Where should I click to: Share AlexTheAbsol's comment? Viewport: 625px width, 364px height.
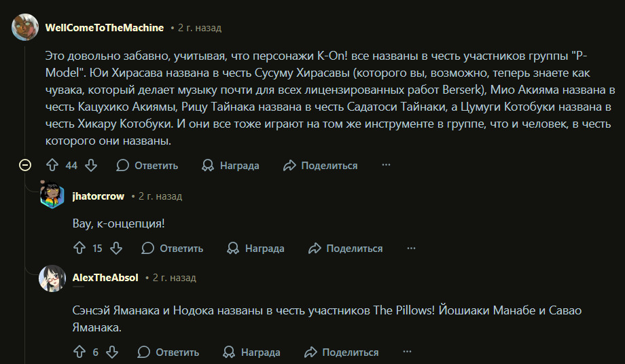coord(342,352)
